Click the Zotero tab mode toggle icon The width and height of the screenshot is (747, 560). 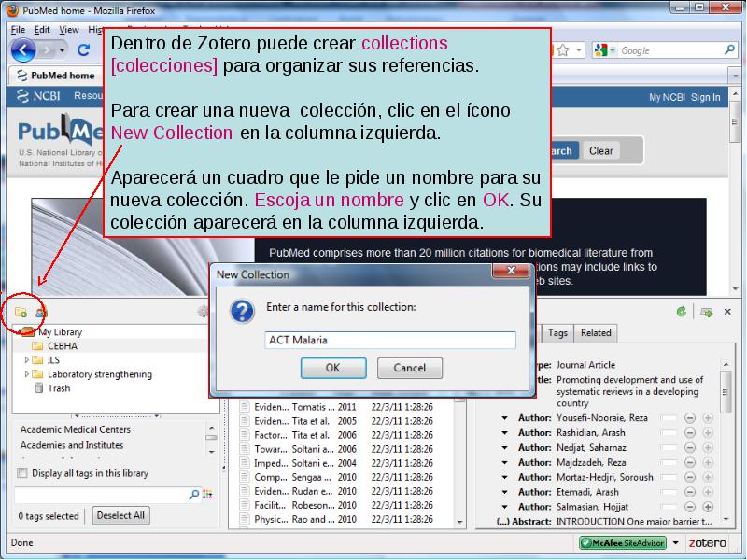pos(707,312)
